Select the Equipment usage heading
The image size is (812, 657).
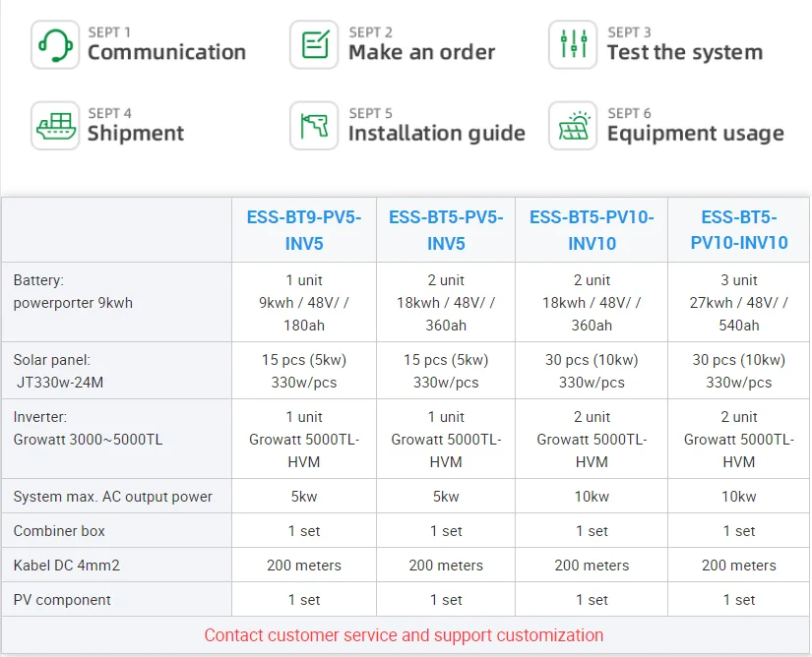point(696,134)
